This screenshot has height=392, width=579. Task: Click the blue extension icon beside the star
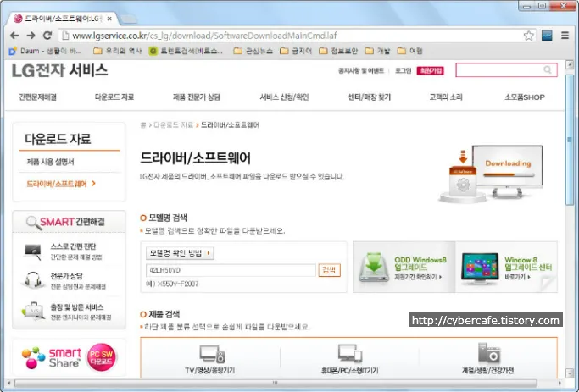click(547, 36)
